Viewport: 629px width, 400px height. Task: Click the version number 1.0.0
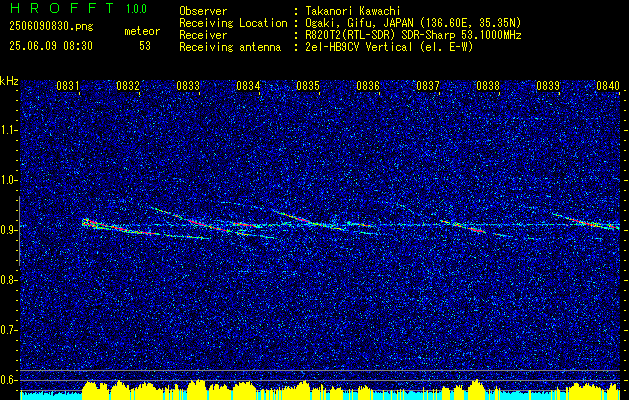coord(136,9)
